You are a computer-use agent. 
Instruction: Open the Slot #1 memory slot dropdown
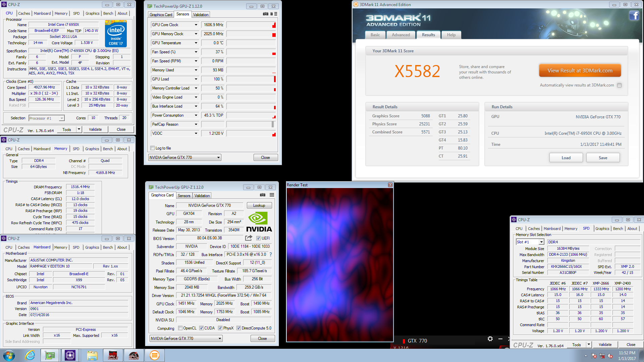click(530, 242)
